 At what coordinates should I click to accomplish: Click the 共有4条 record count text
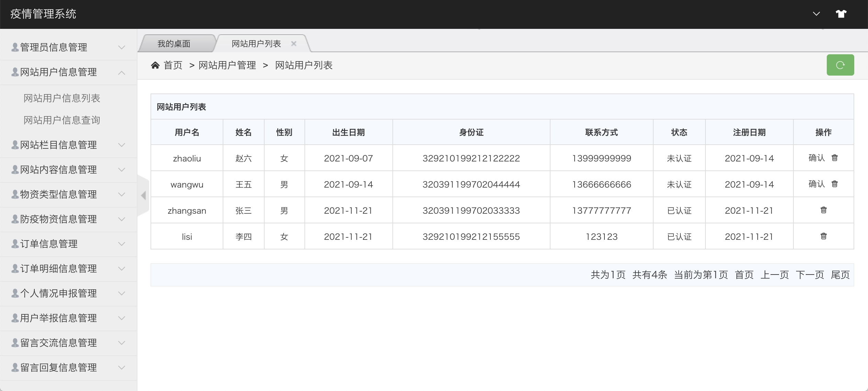tap(650, 275)
